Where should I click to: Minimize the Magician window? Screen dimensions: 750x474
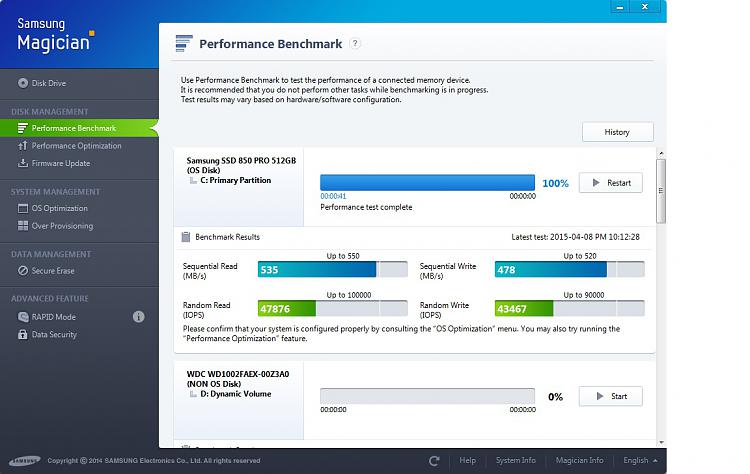click(x=619, y=7)
